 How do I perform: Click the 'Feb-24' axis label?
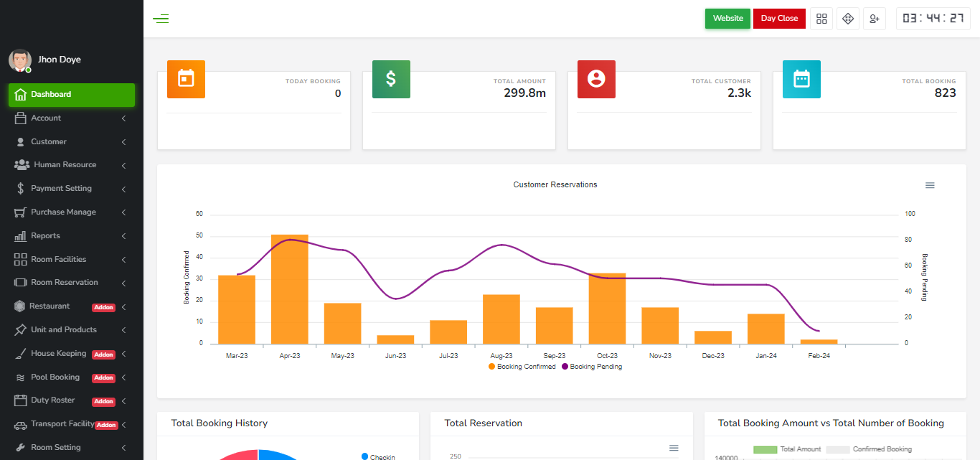(x=819, y=356)
